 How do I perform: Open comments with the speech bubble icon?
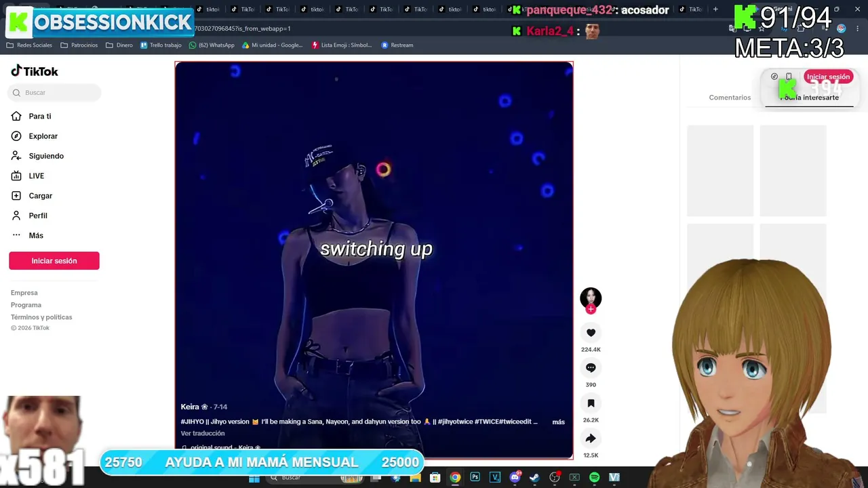coord(591,368)
